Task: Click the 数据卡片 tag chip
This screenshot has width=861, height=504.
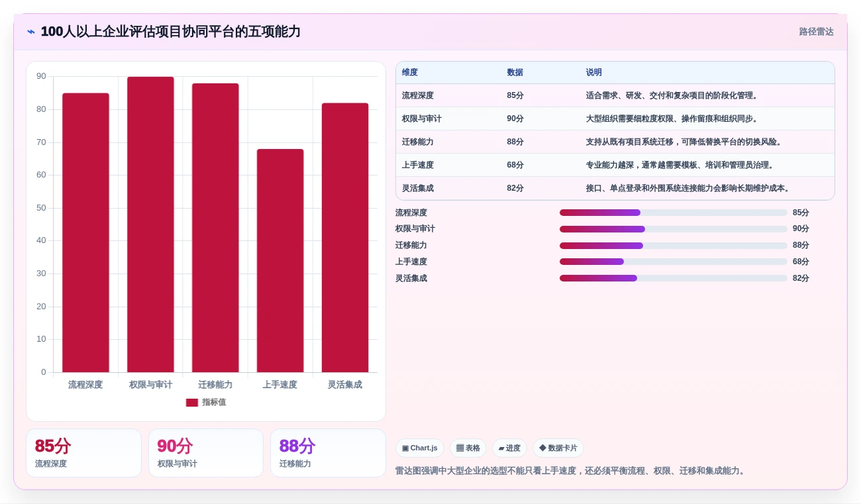Action: tap(558, 448)
